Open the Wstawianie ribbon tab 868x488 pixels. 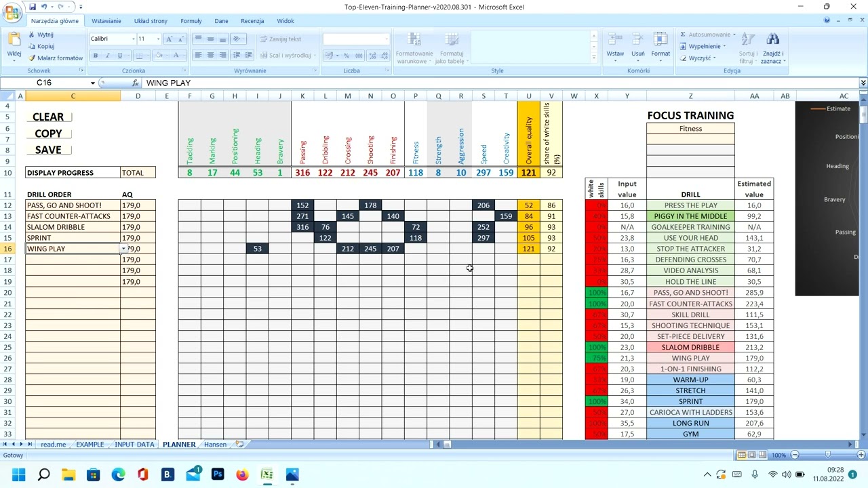point(106,21)
